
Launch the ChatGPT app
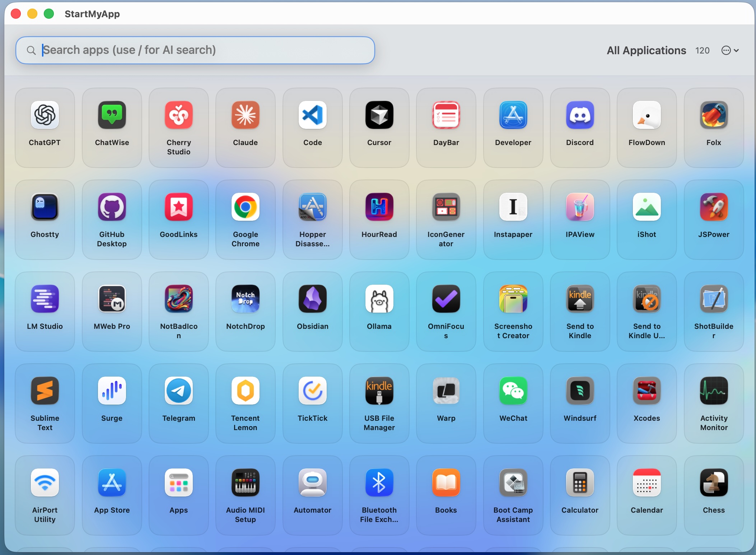45,122
